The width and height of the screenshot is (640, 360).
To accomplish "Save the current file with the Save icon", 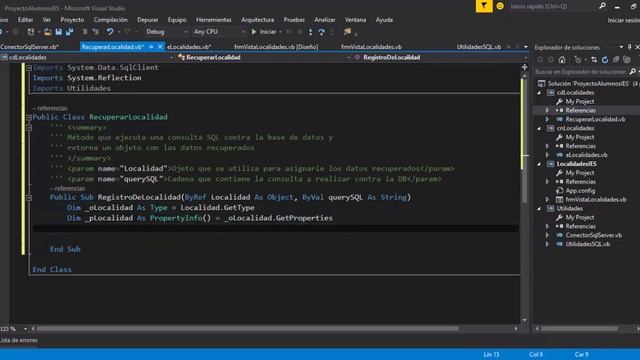I will pos(59,32).
